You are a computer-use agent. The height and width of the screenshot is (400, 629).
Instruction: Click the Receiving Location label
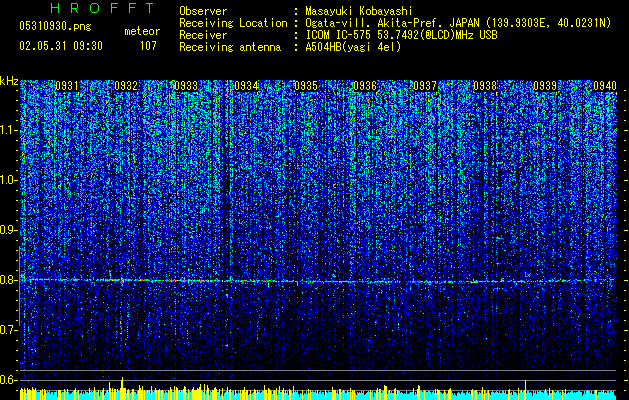[x=233, y=23]
